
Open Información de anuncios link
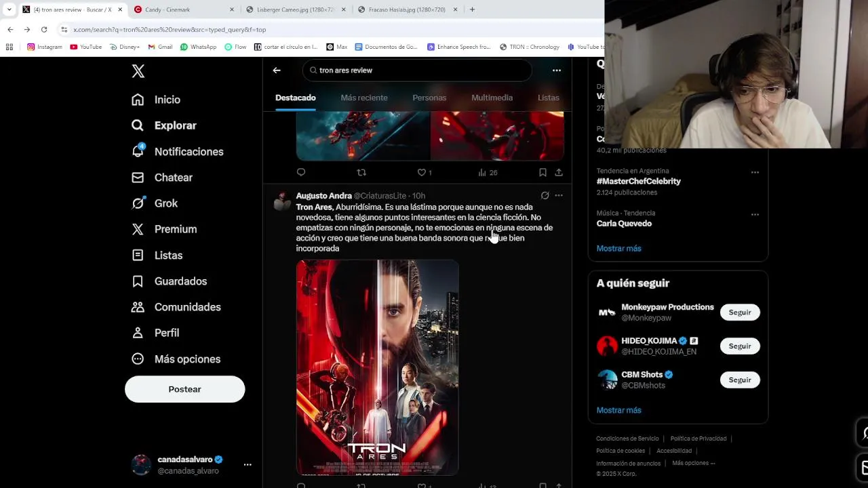tap(629, 464)
